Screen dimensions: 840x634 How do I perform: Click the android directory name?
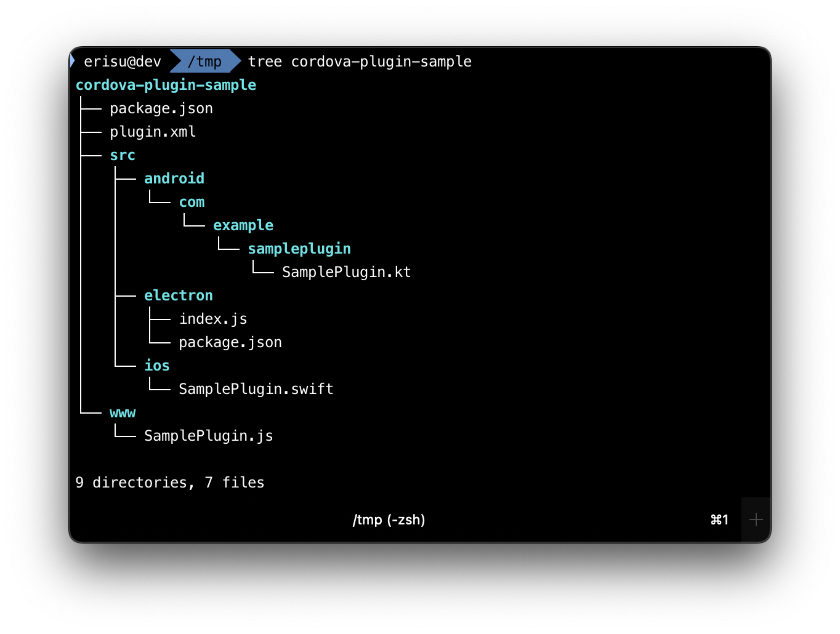click(x=174, y=179)
